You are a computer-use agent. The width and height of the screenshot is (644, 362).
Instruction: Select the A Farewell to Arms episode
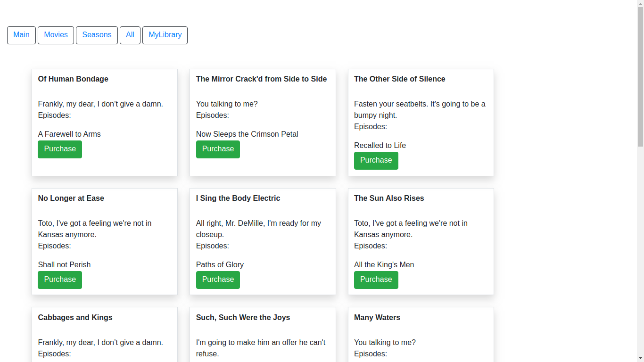click(x=69, y=134)
